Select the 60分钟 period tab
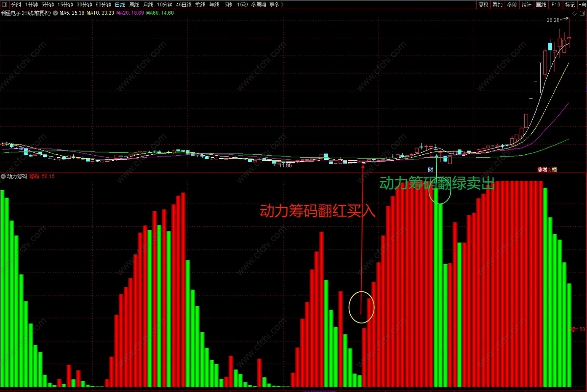 103,5
